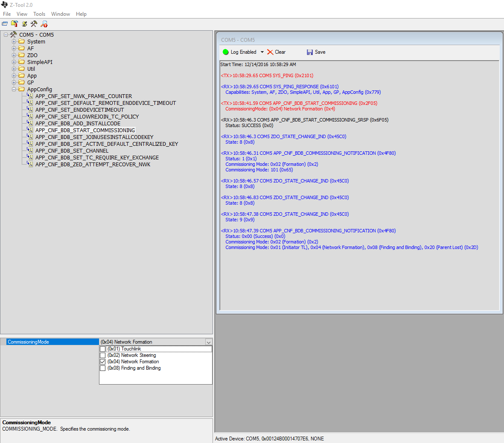This screenshot has width=504, height=443.
Task: Open the CommissioningMode dropdown arrow
Action: [x=209, y=342]
